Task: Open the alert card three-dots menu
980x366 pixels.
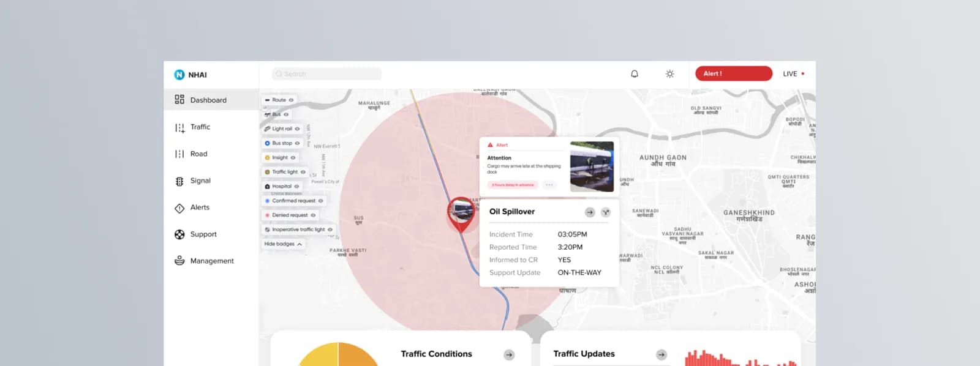Action: (x=549, y=185)
